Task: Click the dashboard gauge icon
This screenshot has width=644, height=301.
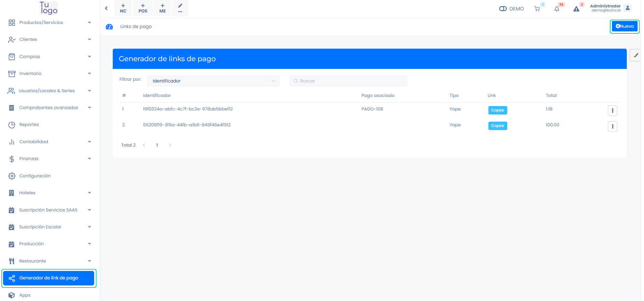Action: pos(109,27)
